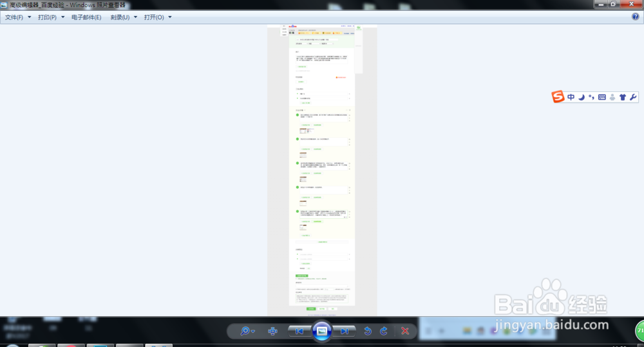Delete the photo with red X
644x347 pixels.
(x=405, y=331)
